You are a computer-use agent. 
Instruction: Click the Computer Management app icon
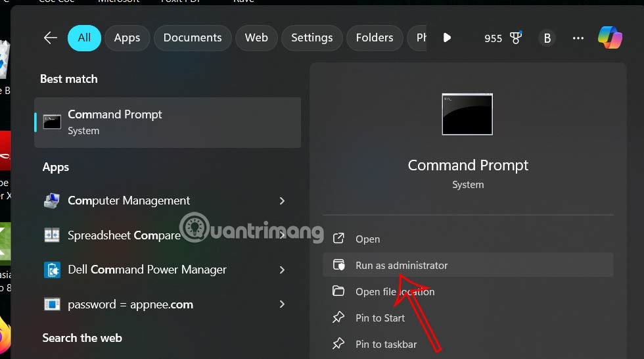(52, 201)
